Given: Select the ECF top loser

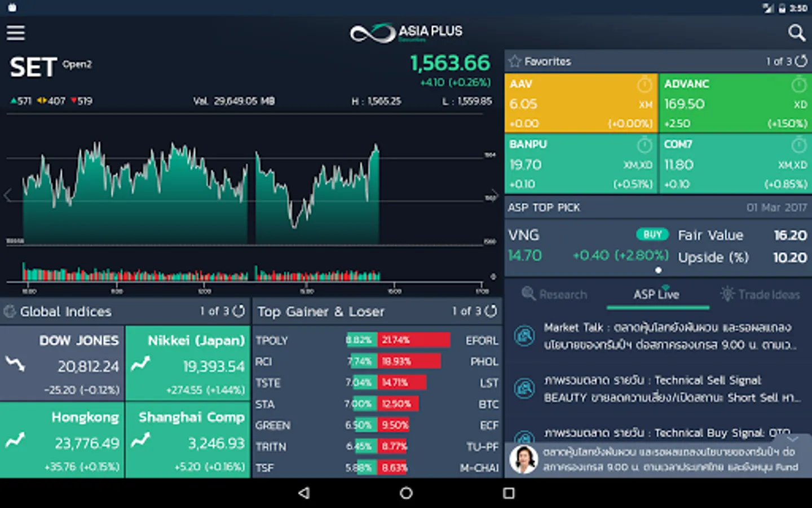Looking at the screenshot, I should [489, 425].
